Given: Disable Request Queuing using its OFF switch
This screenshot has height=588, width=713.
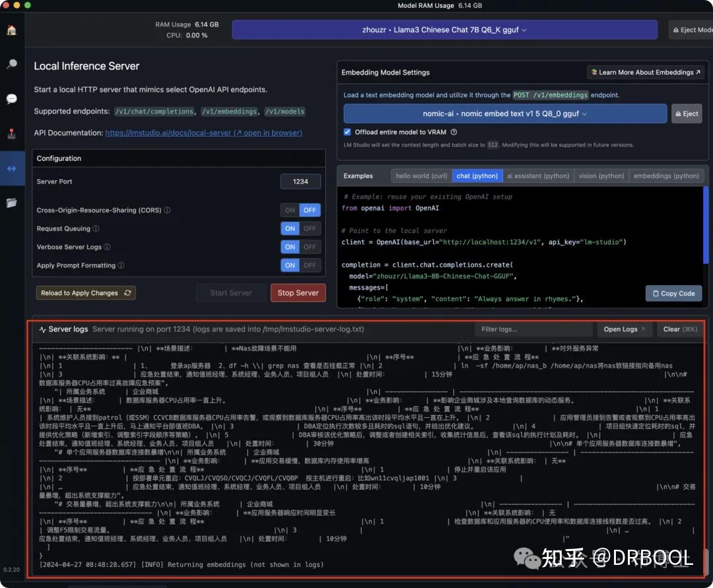Looking at the screenshot, I should [310, 228].
